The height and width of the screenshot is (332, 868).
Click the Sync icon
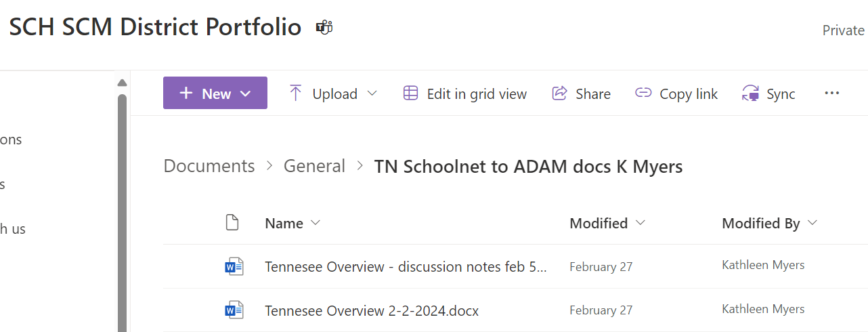pyautogui.click(x=750, y=94)
